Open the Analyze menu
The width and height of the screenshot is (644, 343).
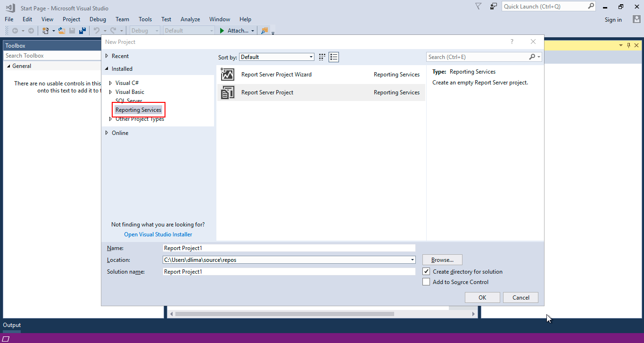[x=190, y=19]
